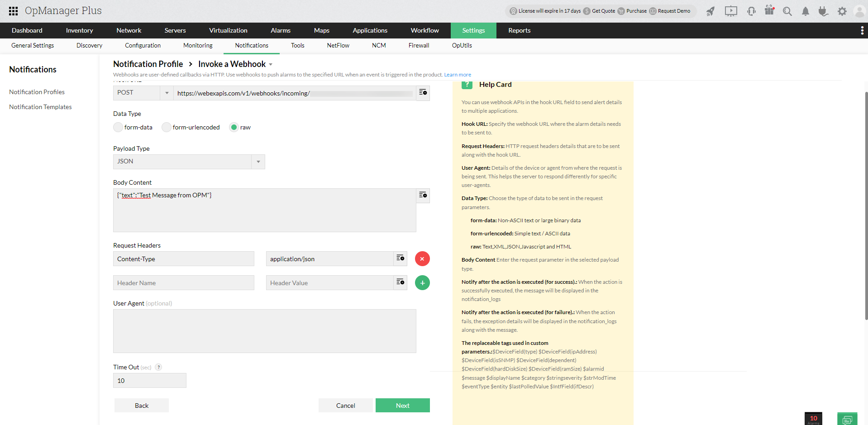Insert macros into the Body Content field
Screen dimensions: 868x425
[x=422, y=195]
